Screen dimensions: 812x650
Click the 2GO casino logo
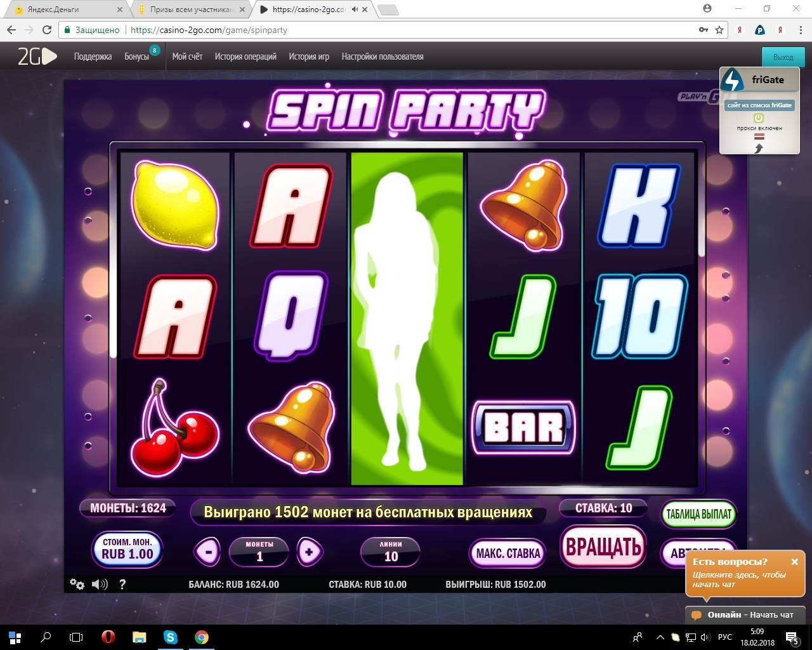(37, 56)
